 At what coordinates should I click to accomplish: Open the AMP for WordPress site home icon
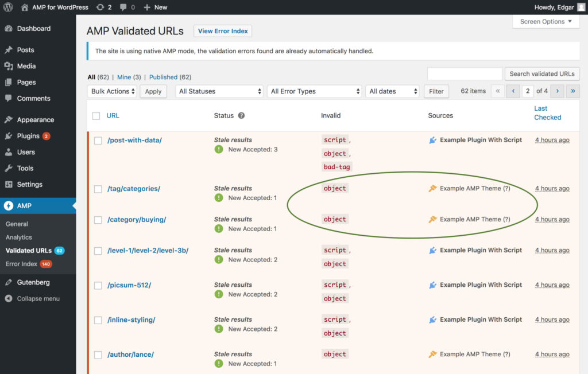[24, 7]
